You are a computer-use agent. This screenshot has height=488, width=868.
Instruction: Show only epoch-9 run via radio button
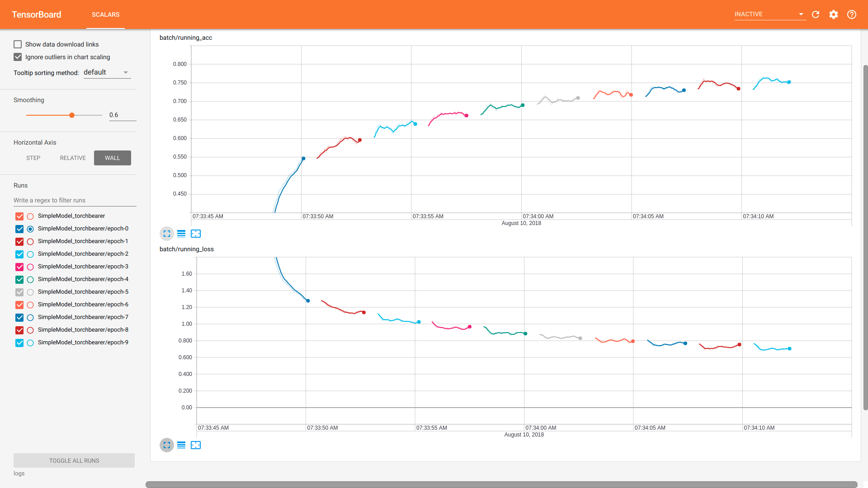(x=30, y=343)
